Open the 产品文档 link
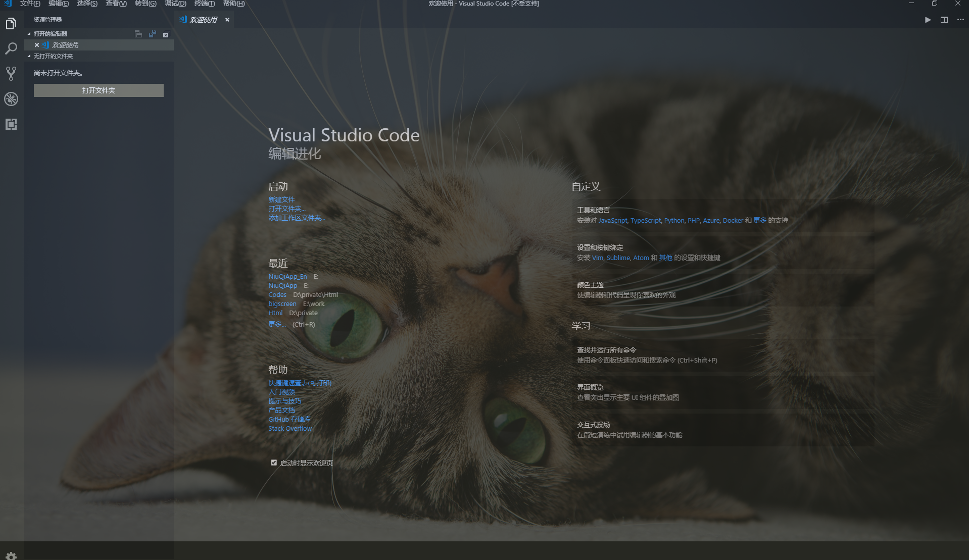Screen dimensions: 969x560 (281, 410)
